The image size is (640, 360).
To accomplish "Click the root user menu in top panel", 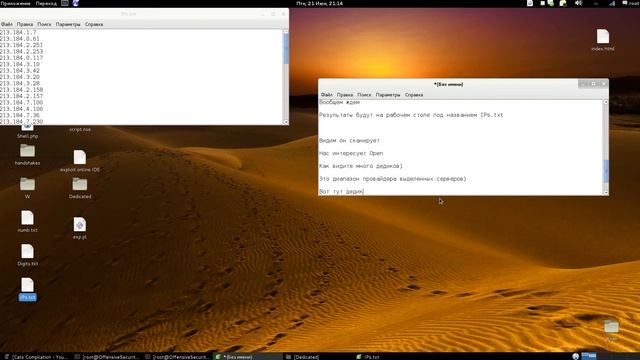I will pyautogui.click(x=631, y=3).
